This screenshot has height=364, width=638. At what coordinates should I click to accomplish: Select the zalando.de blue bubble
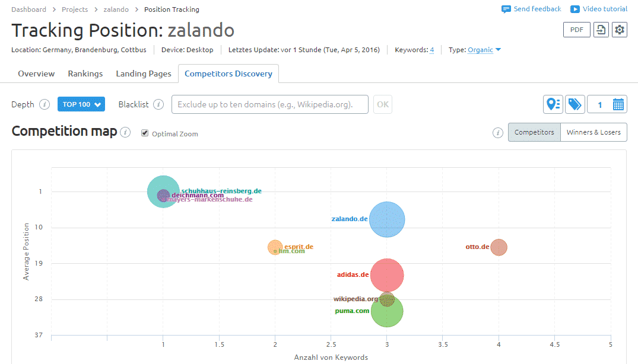pos(387,219)
